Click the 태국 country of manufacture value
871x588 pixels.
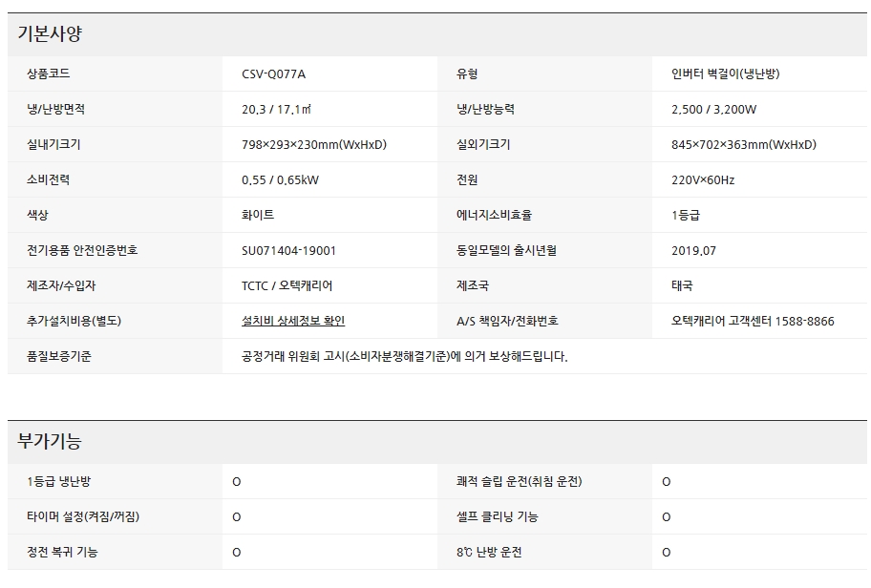682,285
